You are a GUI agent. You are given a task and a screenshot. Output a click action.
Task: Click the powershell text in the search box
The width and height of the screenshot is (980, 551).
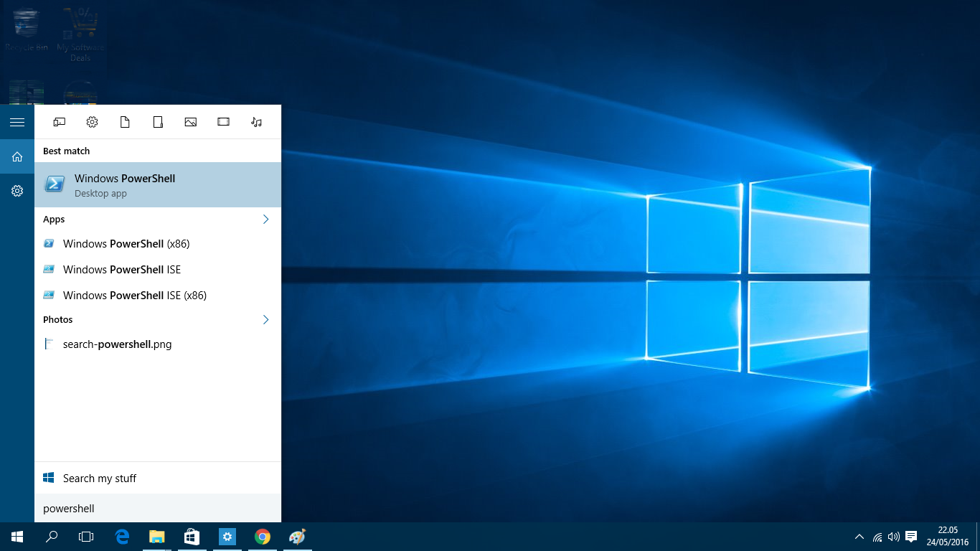click(x=68, y=508)
